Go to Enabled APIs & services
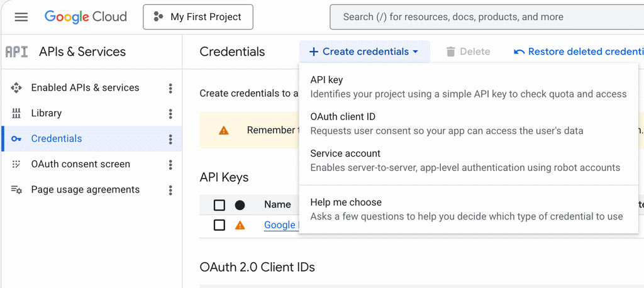This screenshot has width=644, height=288. tap(85, 87)
